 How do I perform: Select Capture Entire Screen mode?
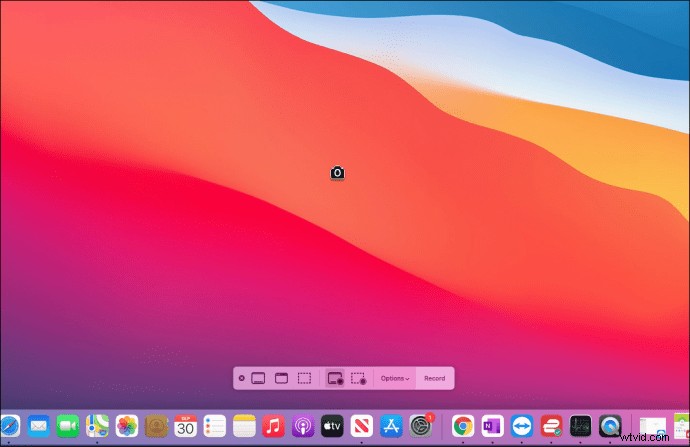click(258, 378)
